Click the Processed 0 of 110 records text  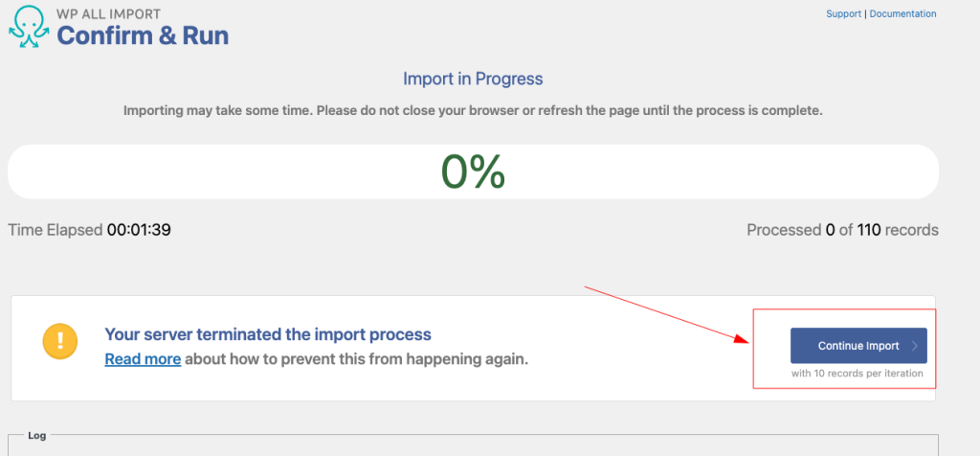tap(842, 230)
